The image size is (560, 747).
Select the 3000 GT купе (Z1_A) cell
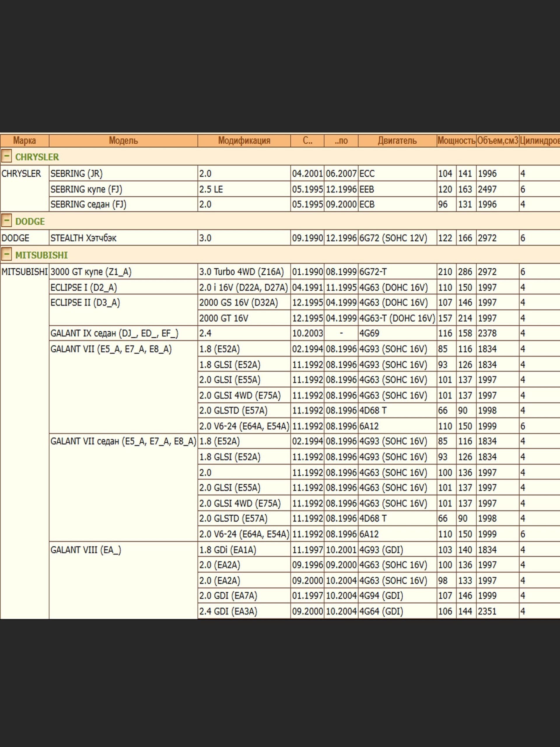click(x=90, y=272)
